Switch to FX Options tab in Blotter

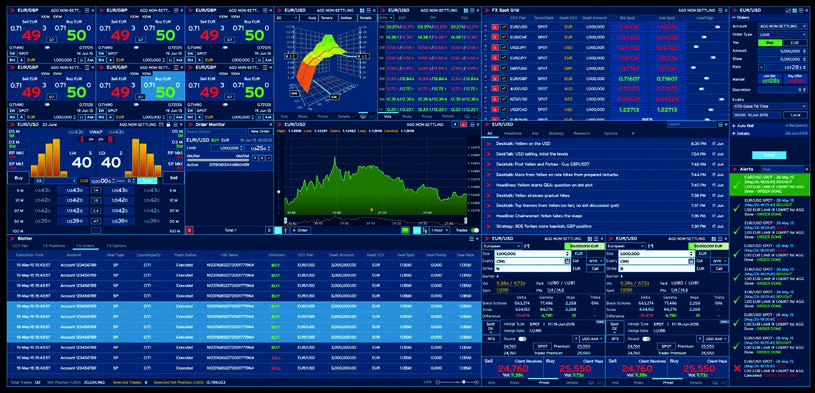click(116, 245)
